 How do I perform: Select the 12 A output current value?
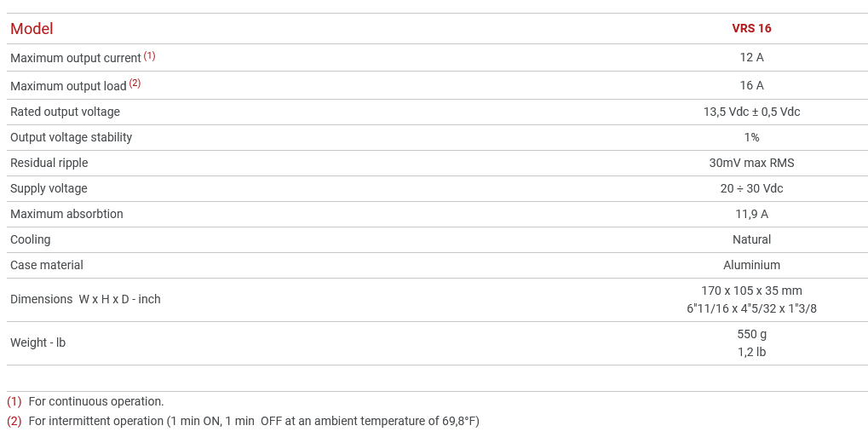(751, 57)
